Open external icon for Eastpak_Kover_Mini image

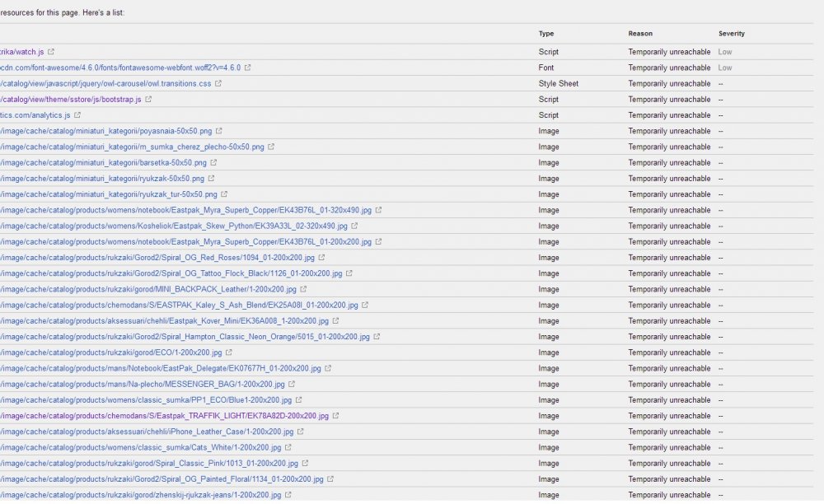(335, 321)
